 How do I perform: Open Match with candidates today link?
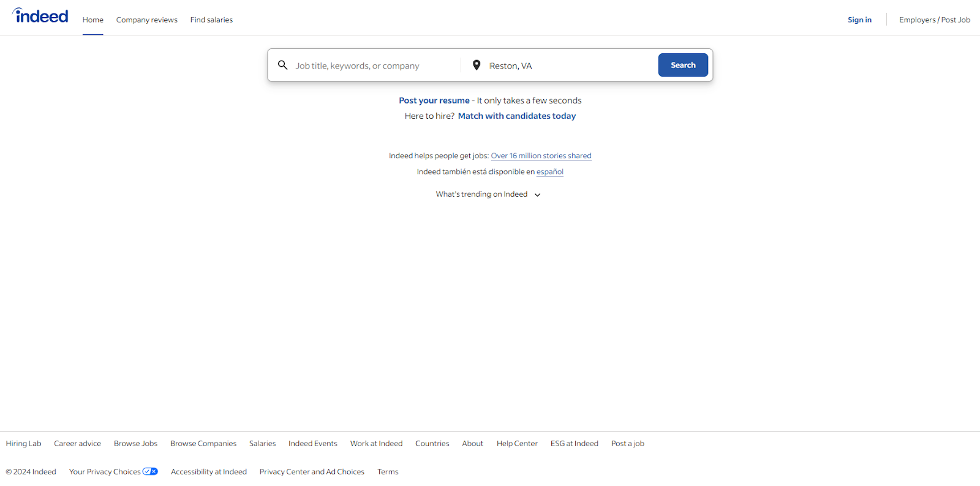517,116
